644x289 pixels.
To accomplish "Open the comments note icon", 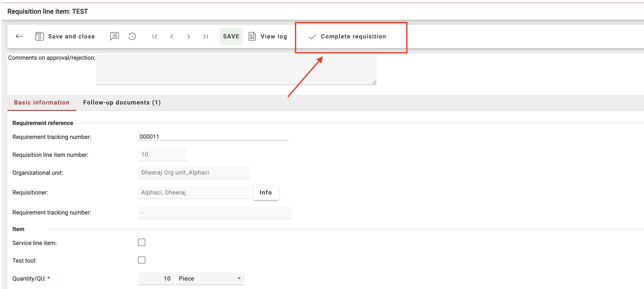I will 114,36.
